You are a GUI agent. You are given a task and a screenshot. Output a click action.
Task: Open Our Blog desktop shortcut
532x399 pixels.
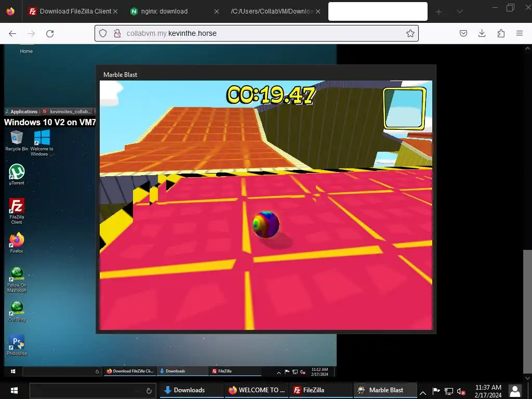pyautogui.click(x=17, y=312)
